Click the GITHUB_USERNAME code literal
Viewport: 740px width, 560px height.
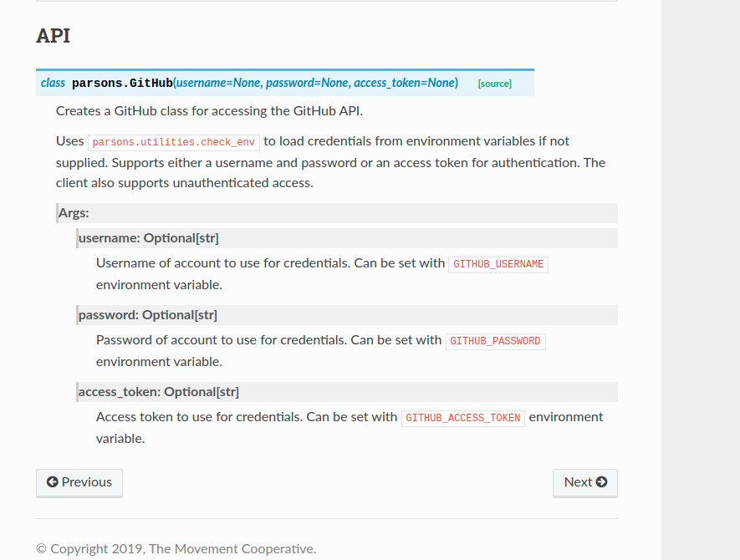(498, 263)
